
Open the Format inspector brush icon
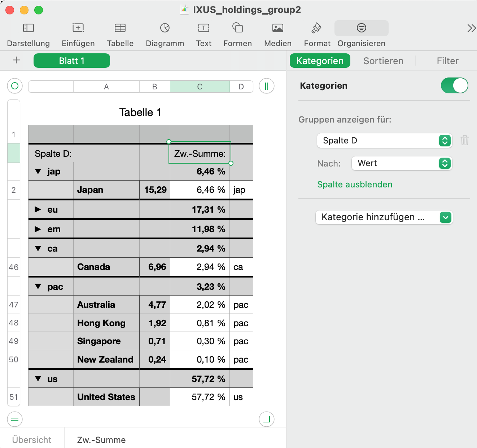pos(316,28)
